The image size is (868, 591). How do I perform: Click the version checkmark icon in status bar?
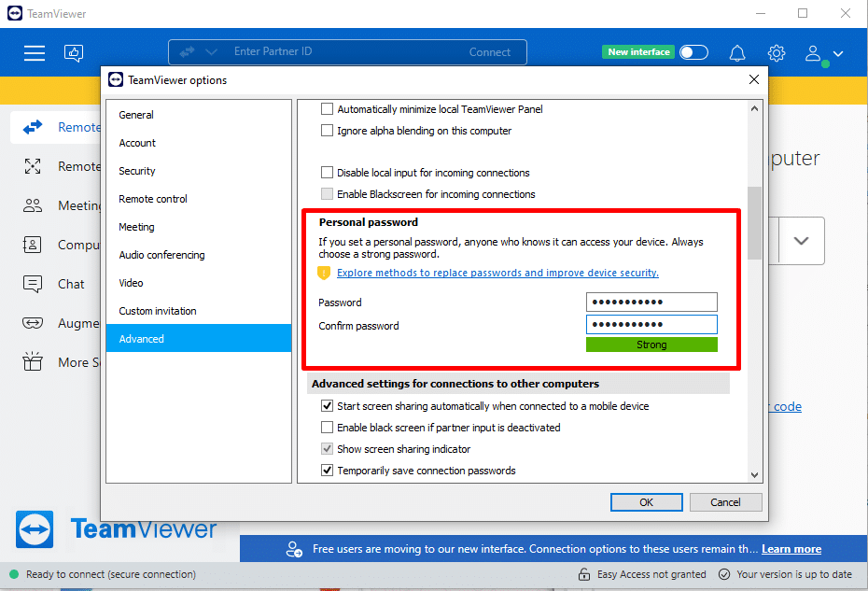click(724, 574)
